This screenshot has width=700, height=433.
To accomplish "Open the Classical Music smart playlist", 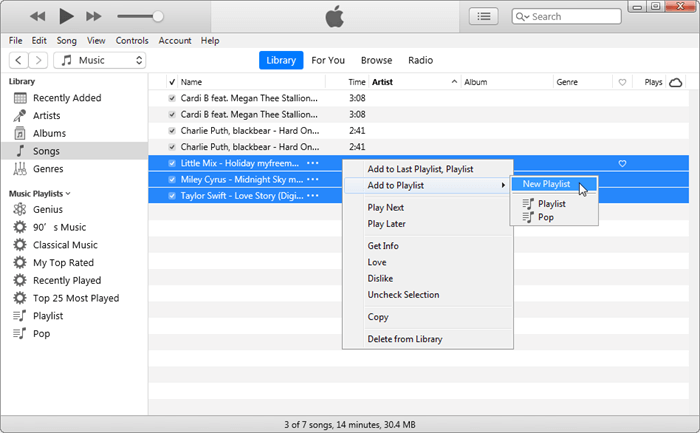I will click(74, 245).
